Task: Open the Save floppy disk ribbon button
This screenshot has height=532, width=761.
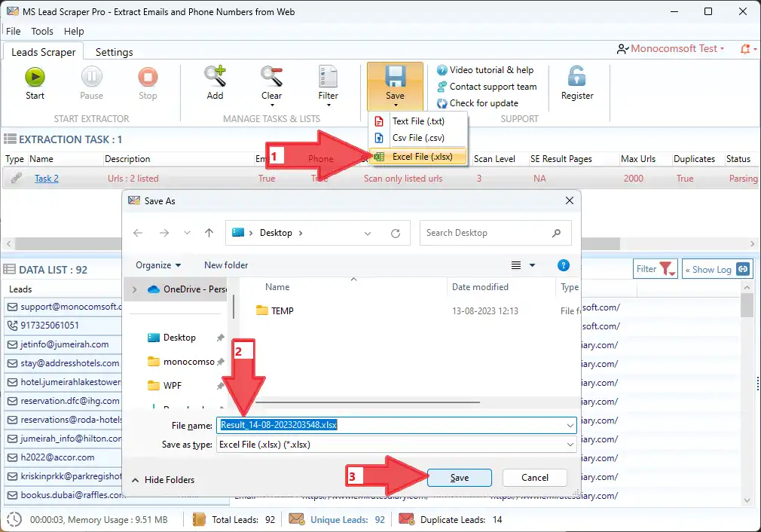Action: 395,85
